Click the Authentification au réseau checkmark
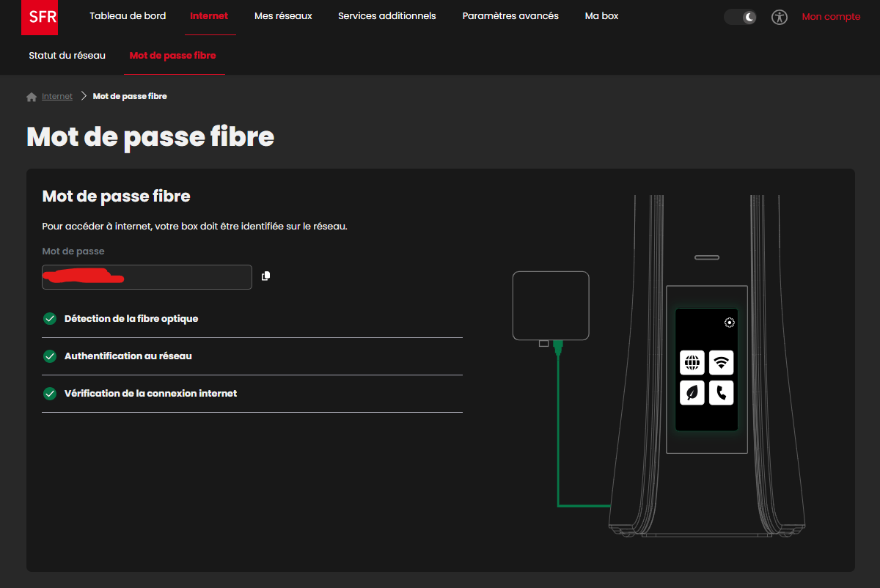The image size is (880, 588). [50, 356]
